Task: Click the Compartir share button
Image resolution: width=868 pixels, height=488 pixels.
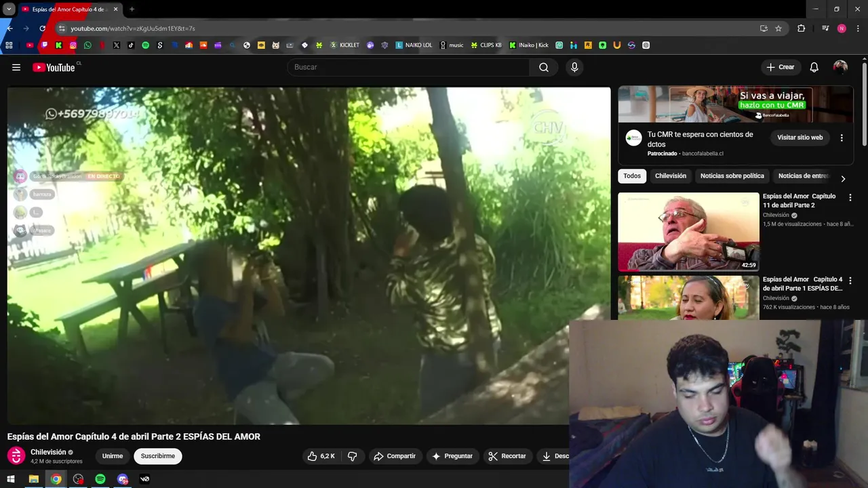Action: (x=395, y=456)
